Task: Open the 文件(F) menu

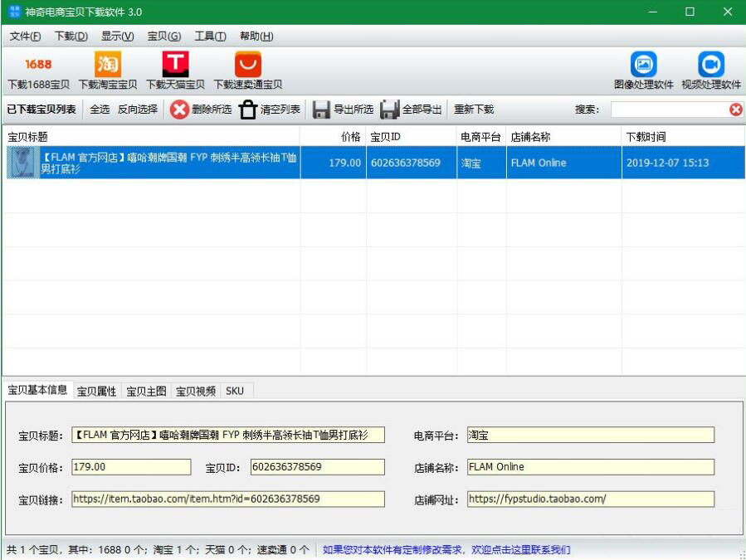Action: pyautogui.click(x=25, y=37)
